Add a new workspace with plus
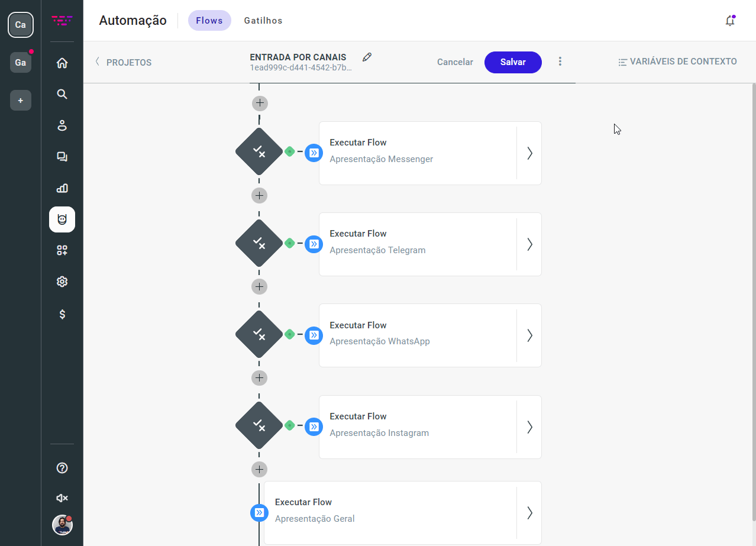The height and width of the screenshot is (546, 756). coord(21,101)
